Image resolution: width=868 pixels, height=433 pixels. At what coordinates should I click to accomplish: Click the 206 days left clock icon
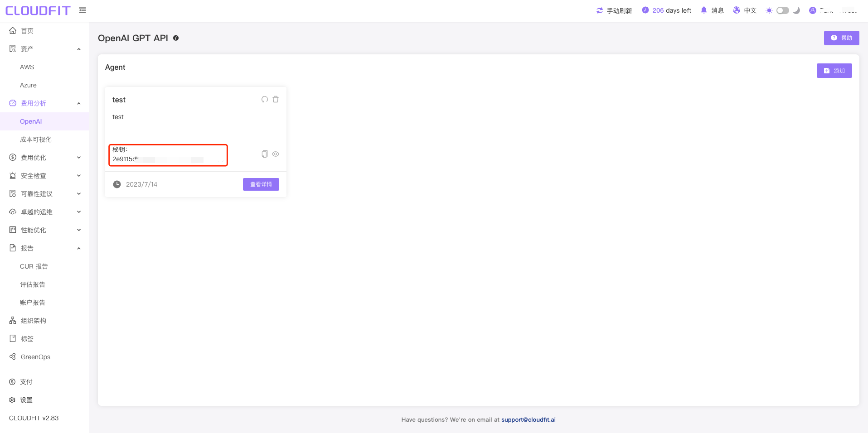click(645, 10)
